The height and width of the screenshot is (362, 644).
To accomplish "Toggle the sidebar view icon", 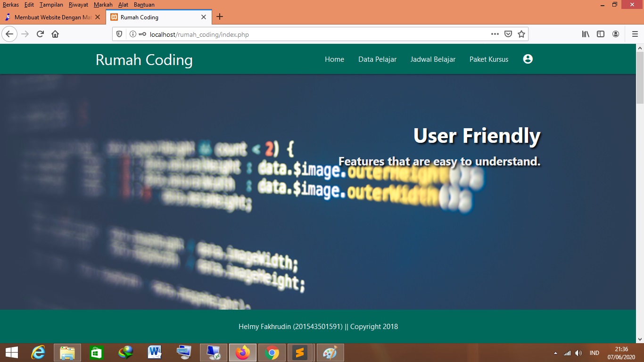I will pyautogui.click(x=600, y=34).
